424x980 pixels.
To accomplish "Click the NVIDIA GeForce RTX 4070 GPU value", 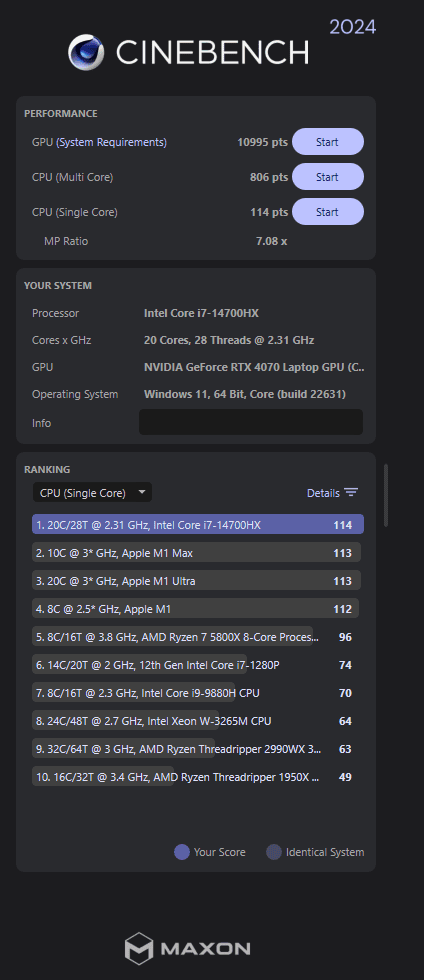I will click(x=254, y=368).
